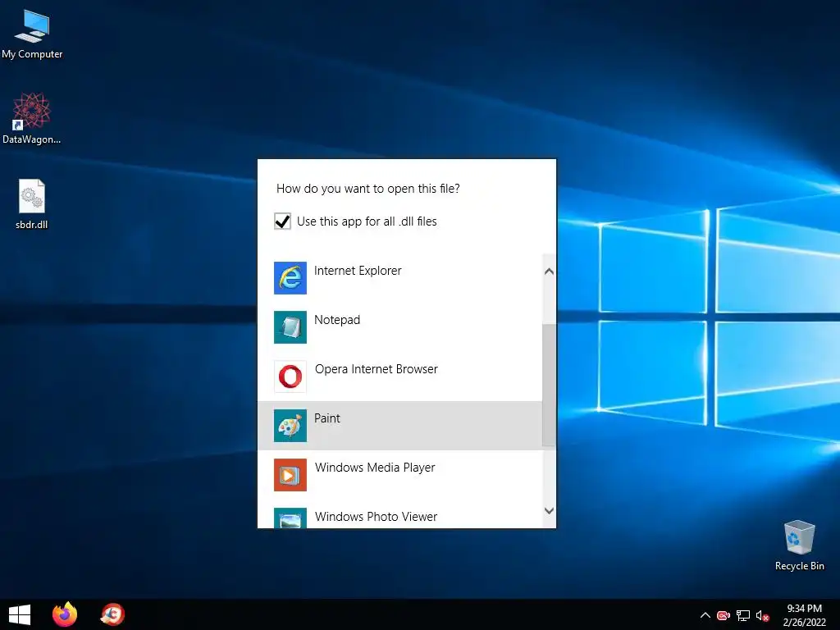Image resolution: width=840 pixels, height=630 pixels.
Task: Select the Internet Explorer icon in app list
Action: [x=290, y=278]
